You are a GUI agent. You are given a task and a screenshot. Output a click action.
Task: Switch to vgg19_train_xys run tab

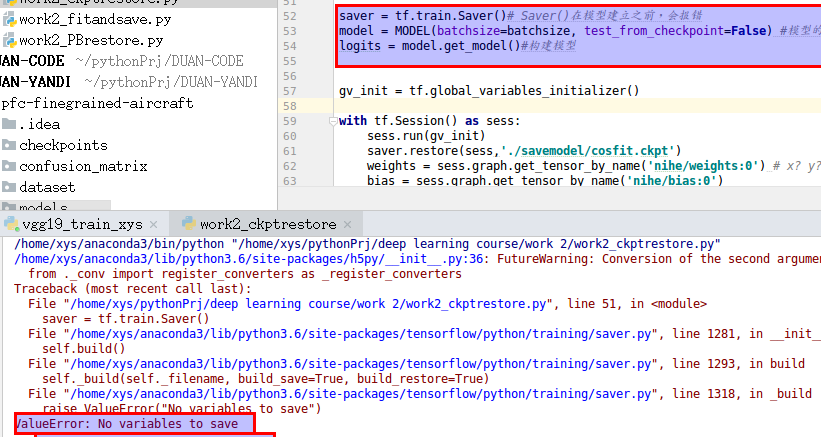point(82,225)
